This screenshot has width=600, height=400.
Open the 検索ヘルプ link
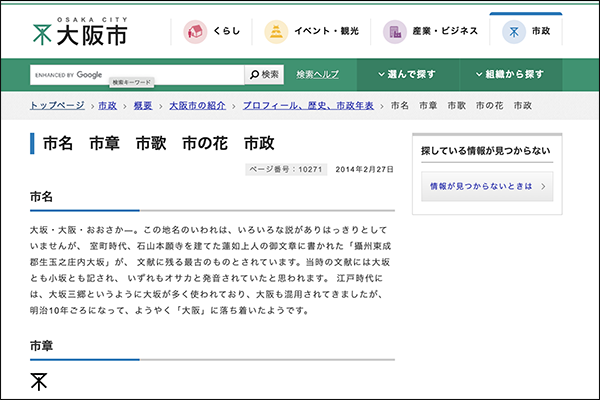[318, 75]
